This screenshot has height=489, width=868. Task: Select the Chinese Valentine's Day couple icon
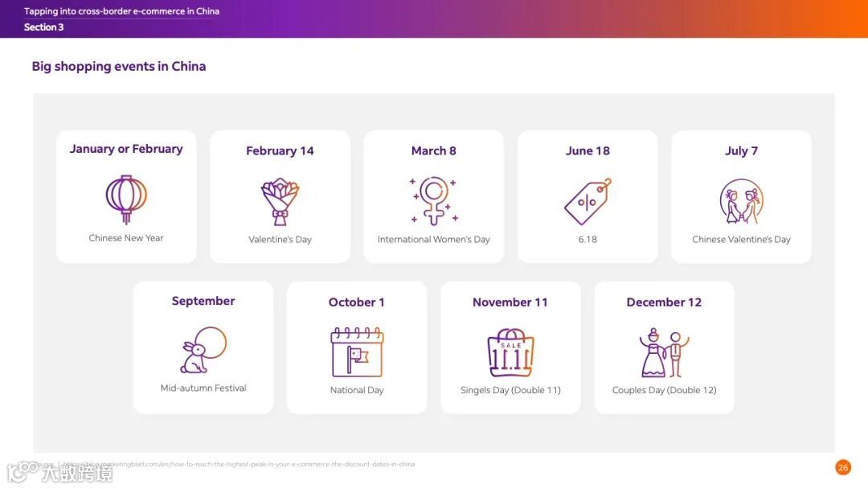click(x=742, y=201)
